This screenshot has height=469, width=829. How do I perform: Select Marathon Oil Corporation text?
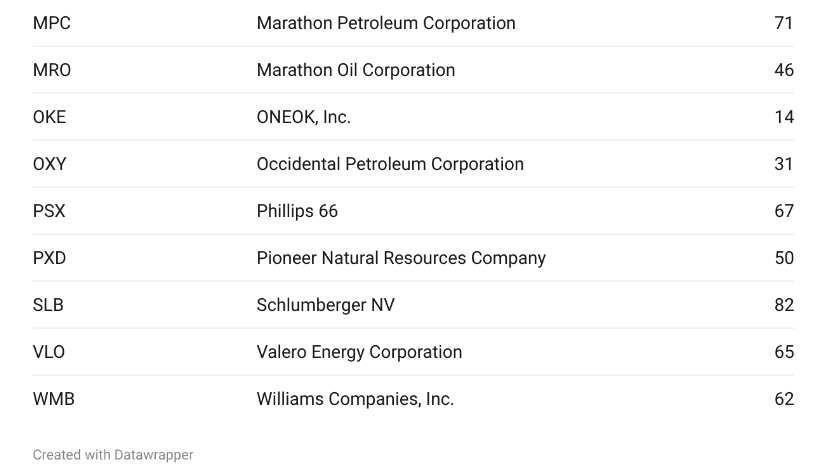click(x=356, y=70)
